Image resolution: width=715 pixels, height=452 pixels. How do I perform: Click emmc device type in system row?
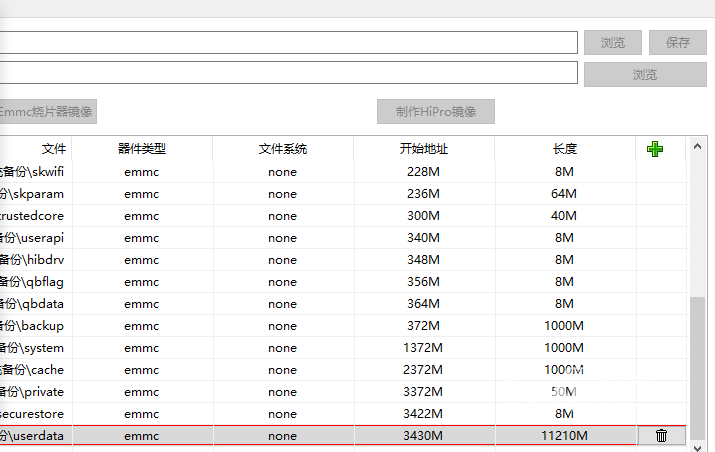click(142, 348)
